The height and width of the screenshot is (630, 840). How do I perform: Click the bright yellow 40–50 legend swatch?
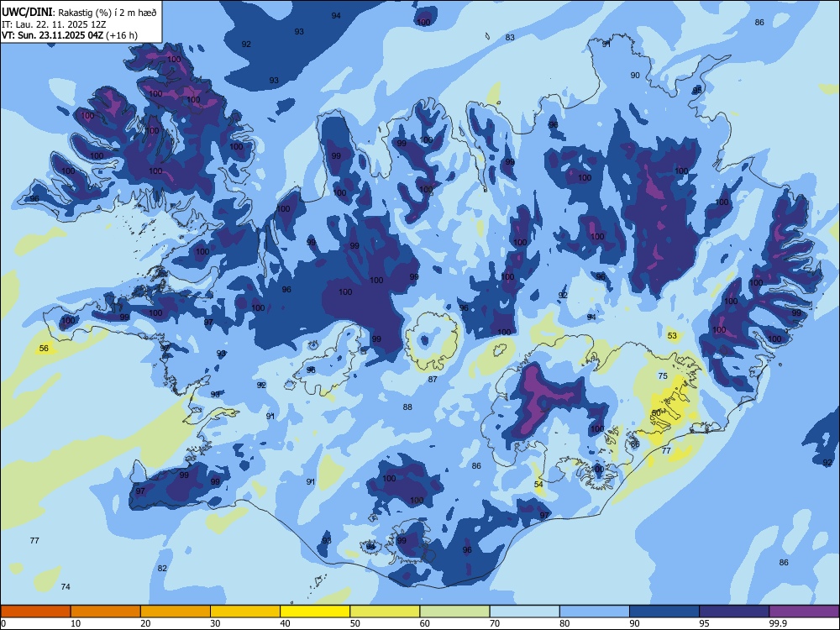(x=315, y=612)
